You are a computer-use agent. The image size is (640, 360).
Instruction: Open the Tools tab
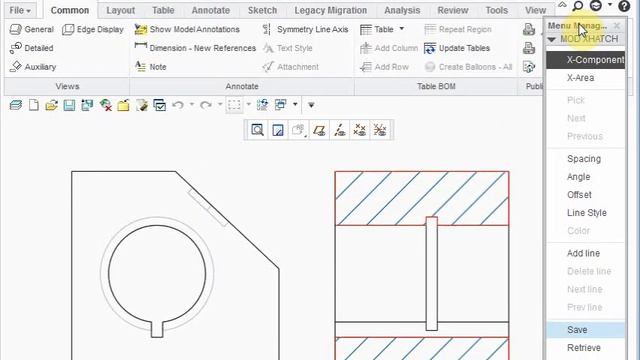tap(497, 10)
